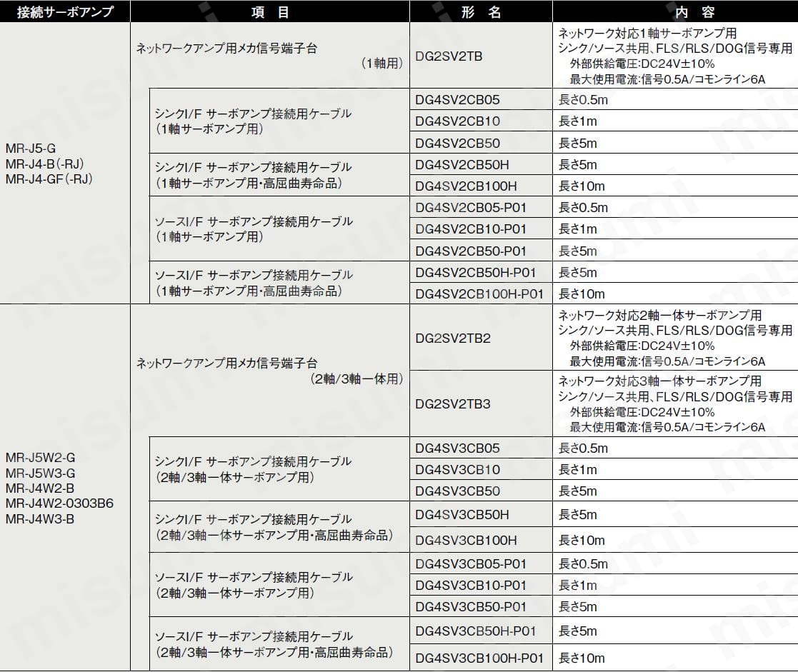Screen dimensions: 798x672
Task: Click MR-J4W2-0303B6 servo amp text
Action: pos(59,503)
